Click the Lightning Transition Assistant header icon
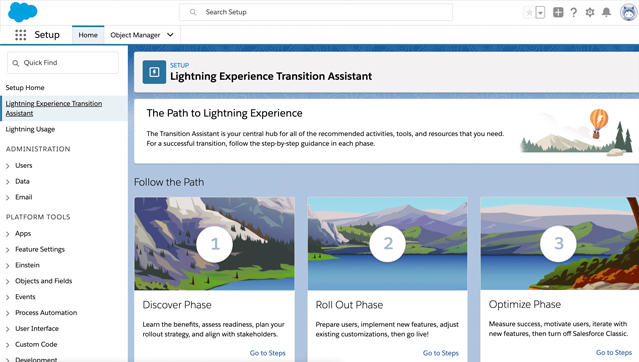 (x=154, y=72)
